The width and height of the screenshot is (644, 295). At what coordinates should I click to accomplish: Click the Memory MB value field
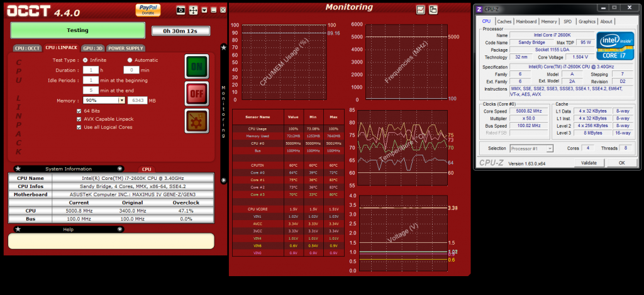(138, 100)
